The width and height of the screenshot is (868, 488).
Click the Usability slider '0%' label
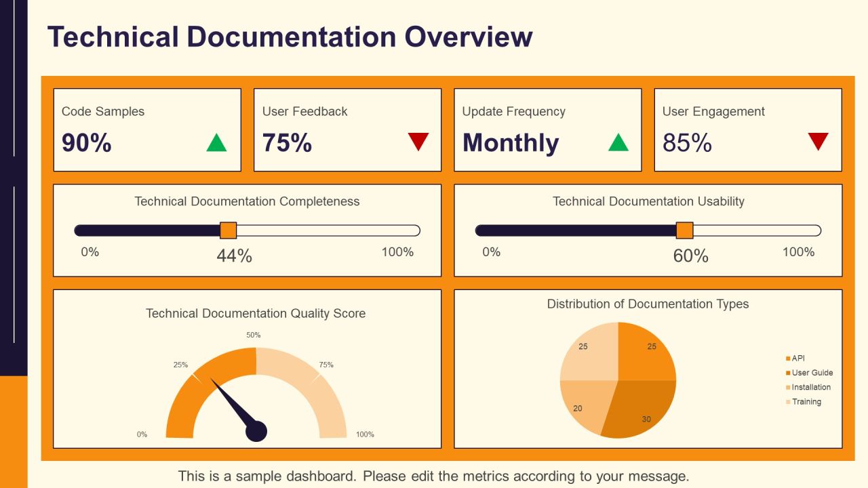point(491,252)
